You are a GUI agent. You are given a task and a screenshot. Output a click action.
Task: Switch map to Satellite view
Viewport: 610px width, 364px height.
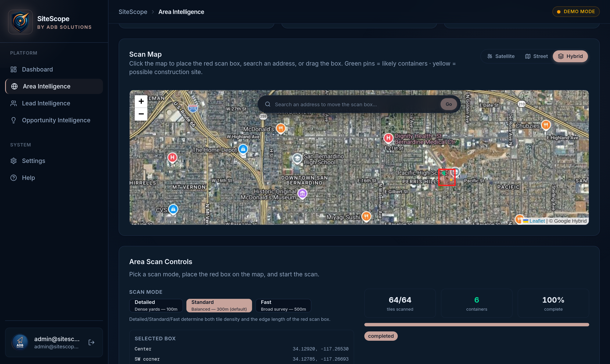click(x=501, y=56)
